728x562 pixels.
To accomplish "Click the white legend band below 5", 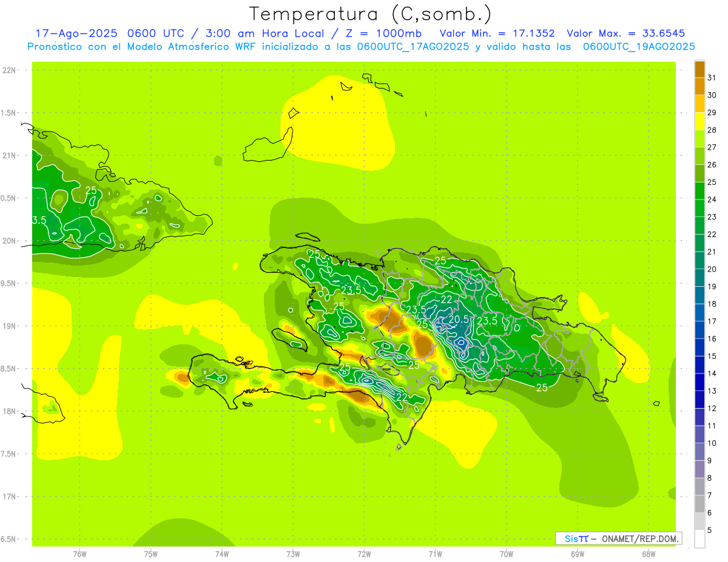I will coord(699,538).
